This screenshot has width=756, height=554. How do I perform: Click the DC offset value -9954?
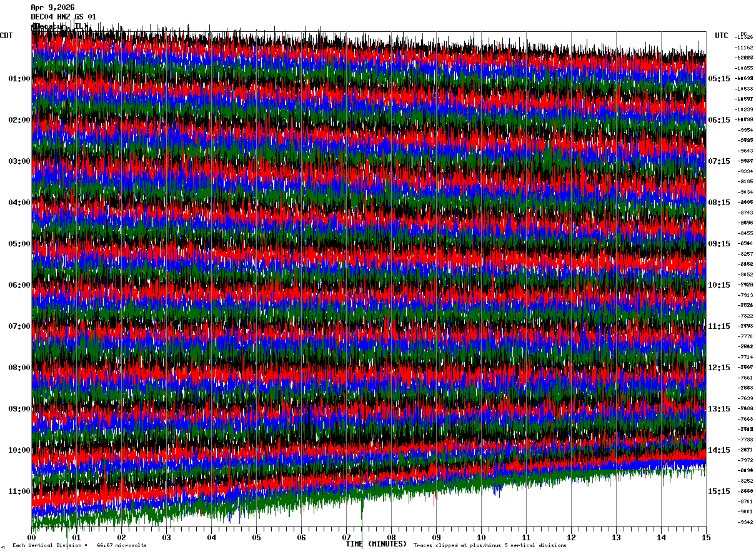pos(745,130)
